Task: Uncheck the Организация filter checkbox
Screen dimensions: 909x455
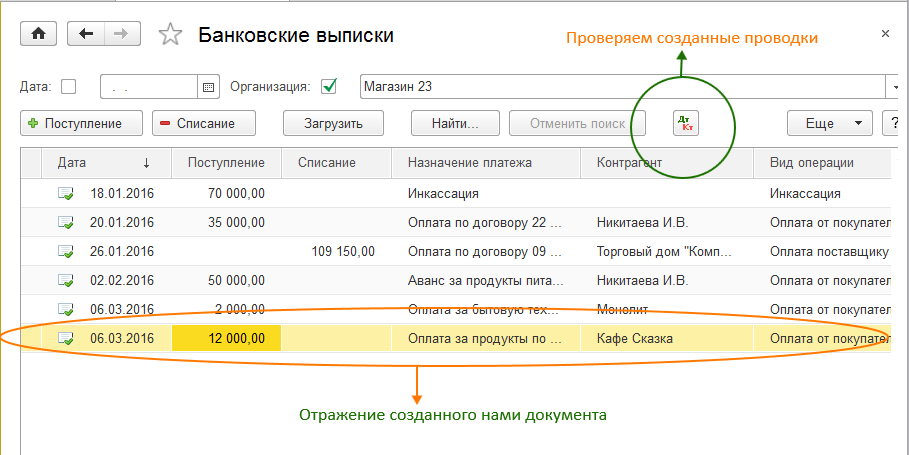Action: point(329,87)
